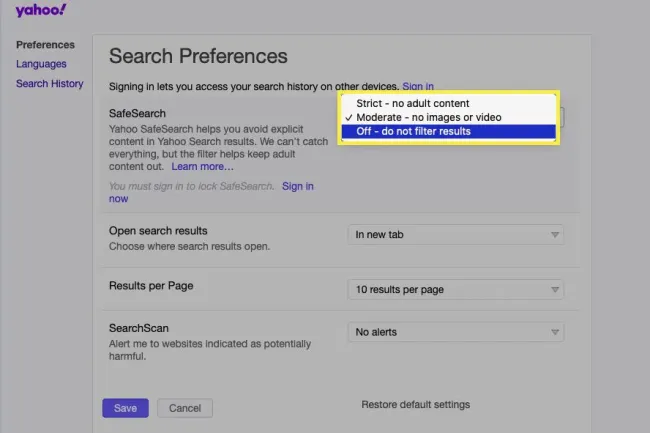
Task: Click the Learn more SafeSearch link
Action: click(x=202, y=167)
